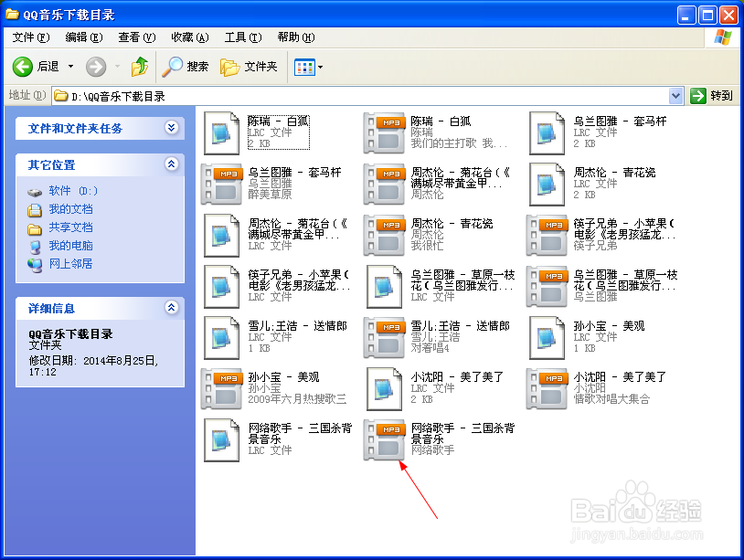The height and width of the screenshot is (560, 744).
Task: Select the 网络歌手 - 三国杀背景音乐 MP3 file icon
Action: 384,440
